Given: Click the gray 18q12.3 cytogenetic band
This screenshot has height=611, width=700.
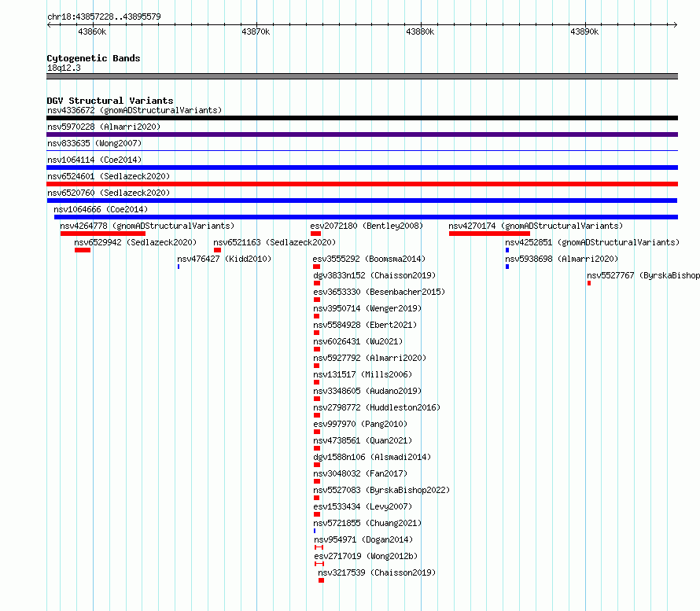Looking at the screenshot, I should [362, 76].
